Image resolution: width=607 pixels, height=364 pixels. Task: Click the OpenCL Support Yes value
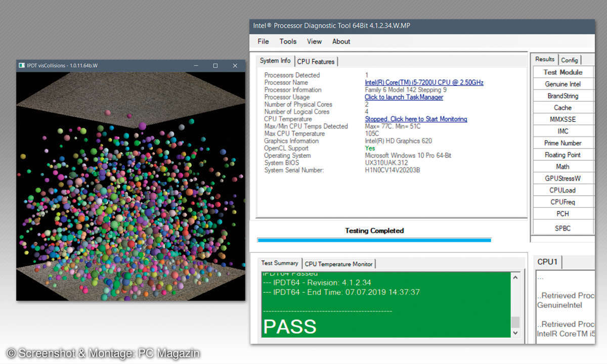(370, 148)
